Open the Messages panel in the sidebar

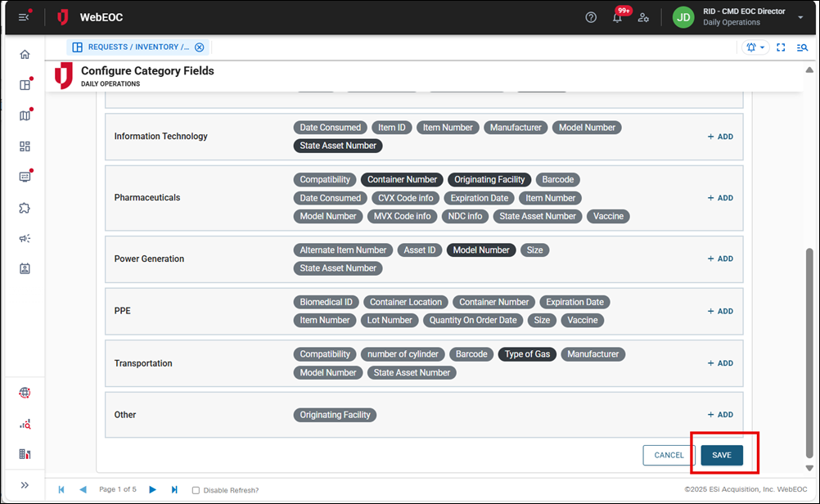click(x=25, y=176)
